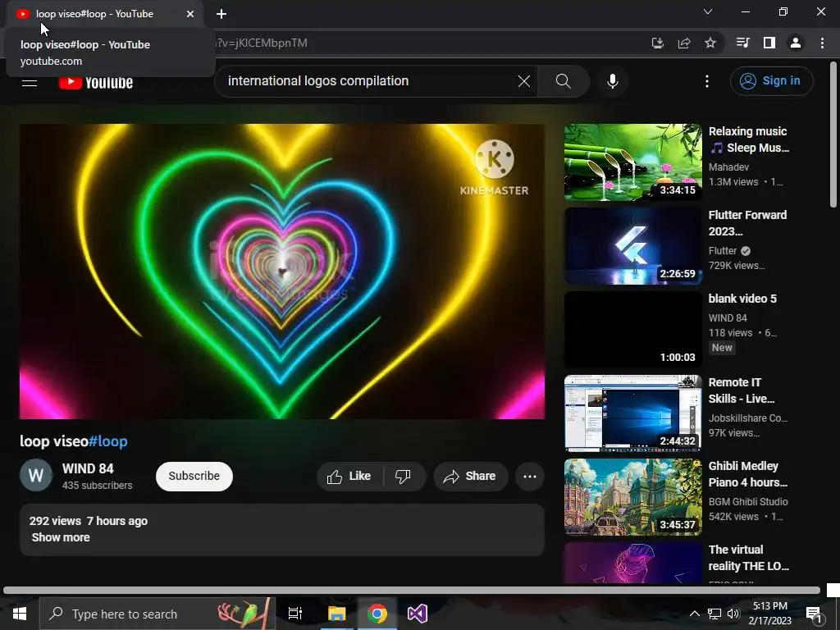Like the video
The image size is (840, 630).
(349, 477)
